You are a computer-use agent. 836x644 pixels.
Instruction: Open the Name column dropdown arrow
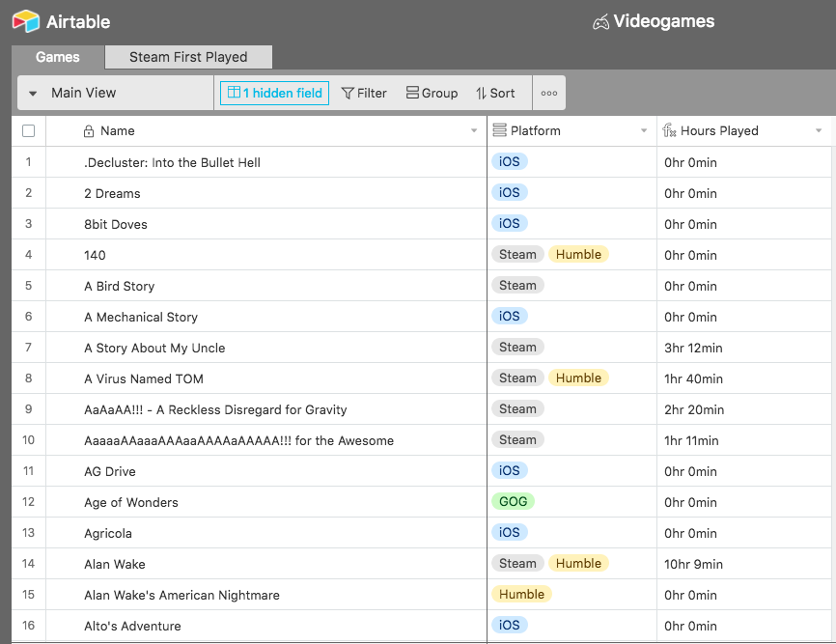tap(473, 131)
